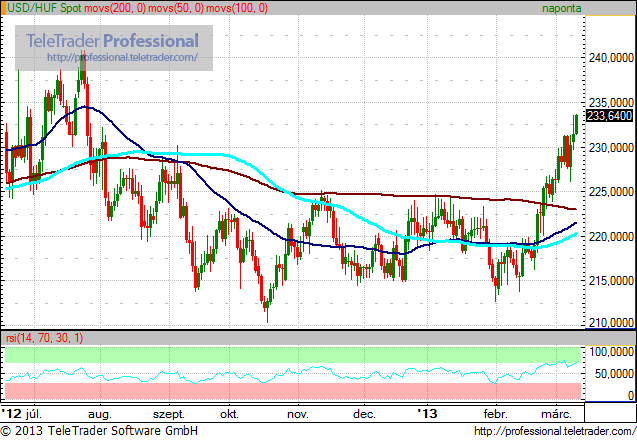Click the USD/HUF Spot chart title
Screen dimensions: 637x440
pyautogui.click(x=44, y=8)
